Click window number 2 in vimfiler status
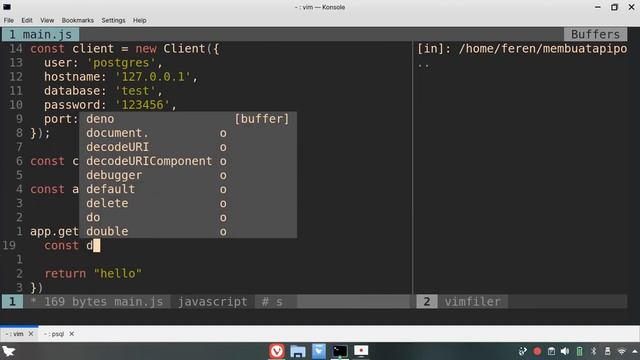Screen dimensions: 640x360 point(427,302)
